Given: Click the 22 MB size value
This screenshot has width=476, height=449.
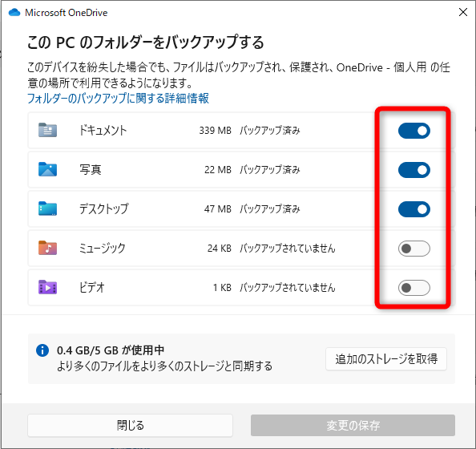Looking at the screenshot, I should 218,169.
